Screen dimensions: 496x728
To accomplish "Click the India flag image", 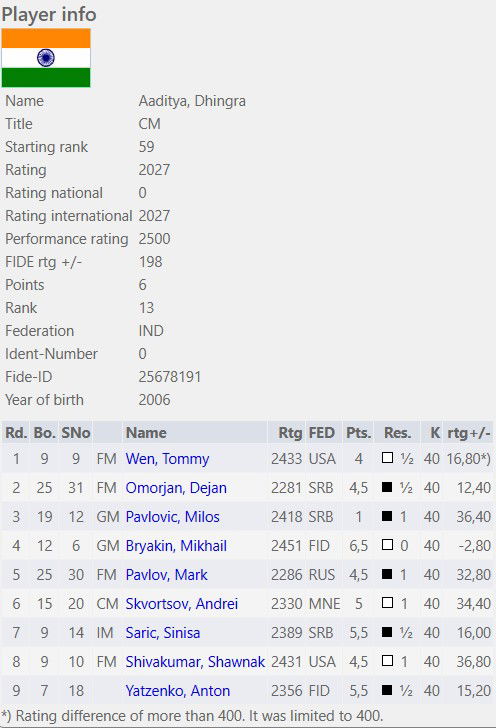I will 46,58.
